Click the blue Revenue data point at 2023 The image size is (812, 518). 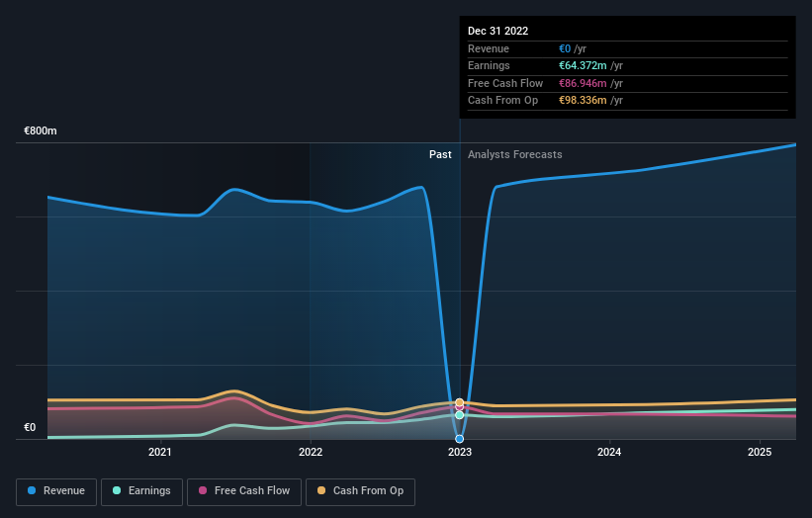coord(459,439)
